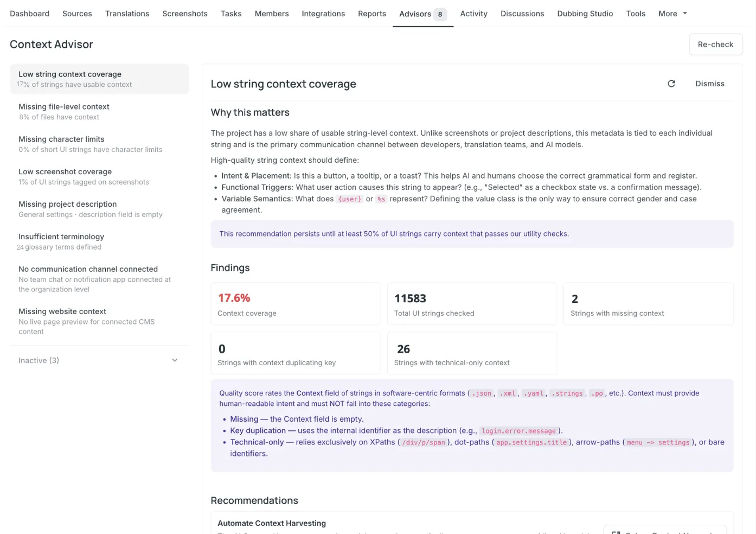Select the Tasks tab

pyautogui.click(x=231, y=14)
